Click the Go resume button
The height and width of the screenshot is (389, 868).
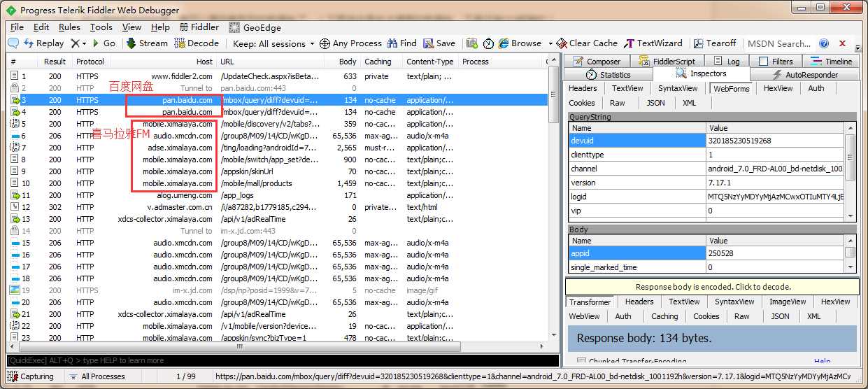point(104,43)
